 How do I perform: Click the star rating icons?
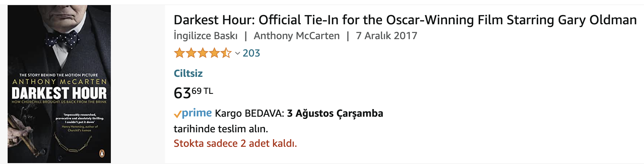(x=202, y=53)
